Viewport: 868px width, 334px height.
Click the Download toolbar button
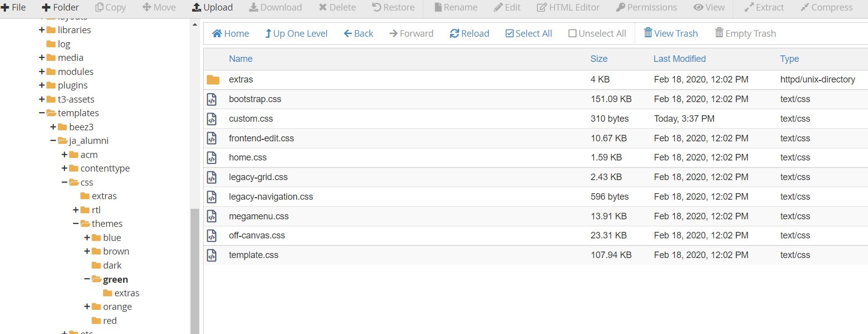click(276, 8)
